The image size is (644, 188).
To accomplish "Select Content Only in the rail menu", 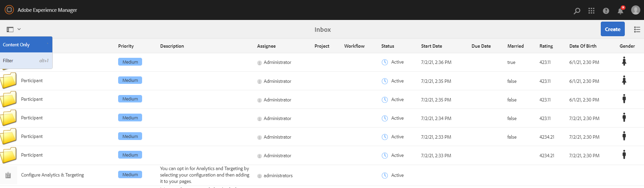I will pyautogui.click(x=16, y=45).
